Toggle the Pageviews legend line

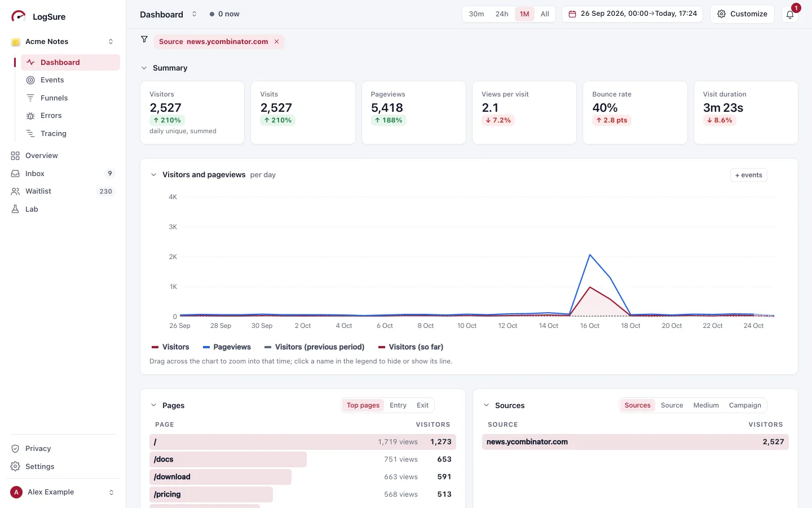click(x=227, y=347)
